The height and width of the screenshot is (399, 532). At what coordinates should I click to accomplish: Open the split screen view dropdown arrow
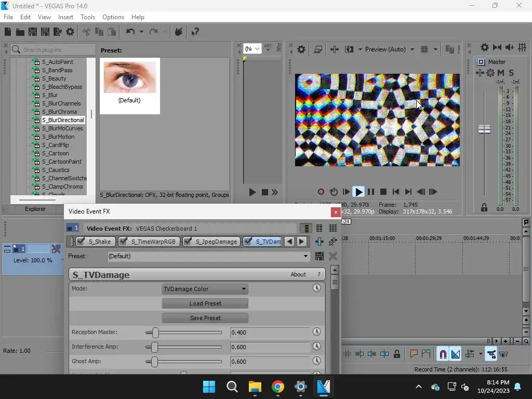360,49
